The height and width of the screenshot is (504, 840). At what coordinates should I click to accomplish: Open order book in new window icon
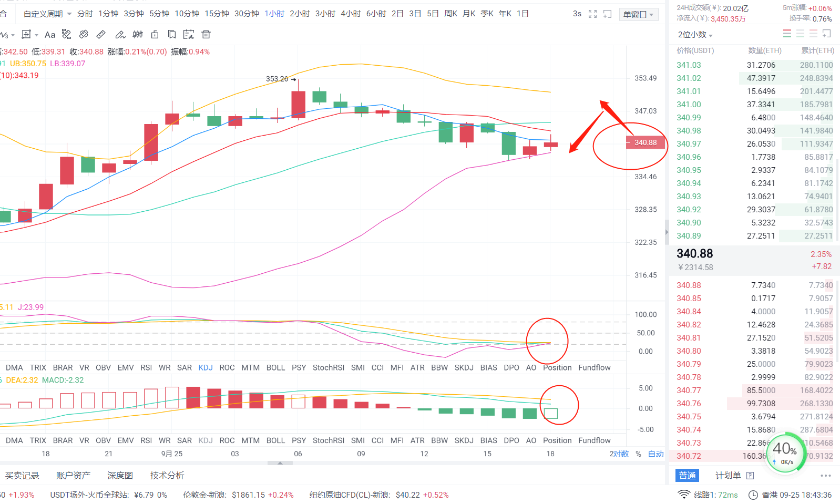coord(827,34)
